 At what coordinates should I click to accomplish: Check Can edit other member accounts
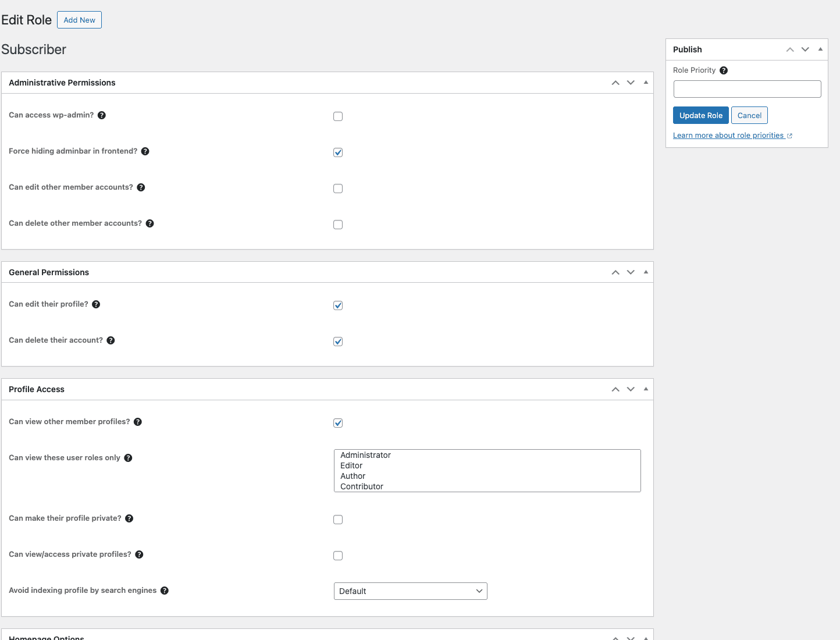[338, 189]
